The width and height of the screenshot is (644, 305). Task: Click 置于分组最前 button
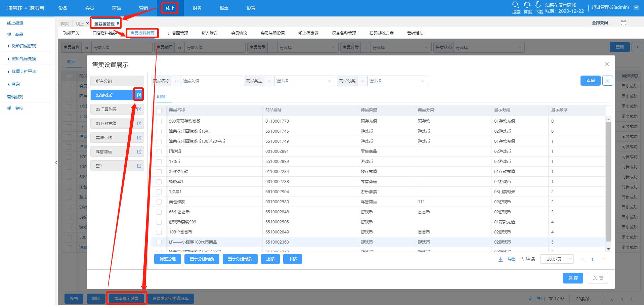[202, 259]
